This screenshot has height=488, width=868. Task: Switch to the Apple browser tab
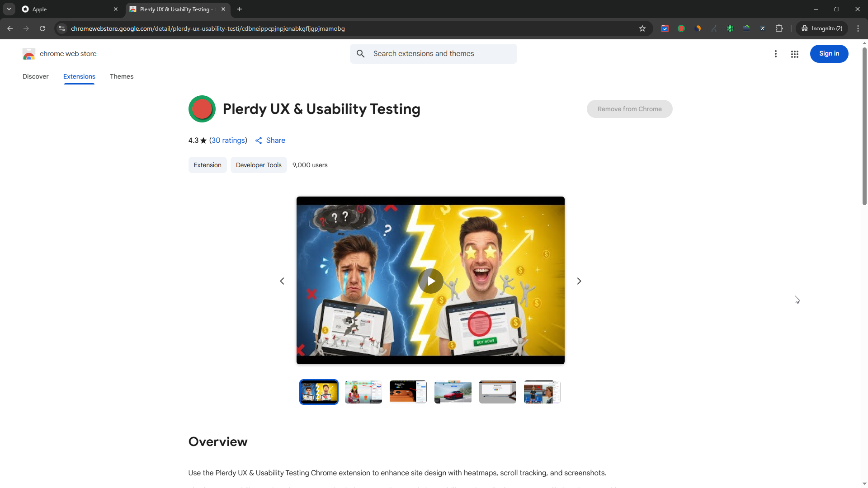tap(68, 9)
